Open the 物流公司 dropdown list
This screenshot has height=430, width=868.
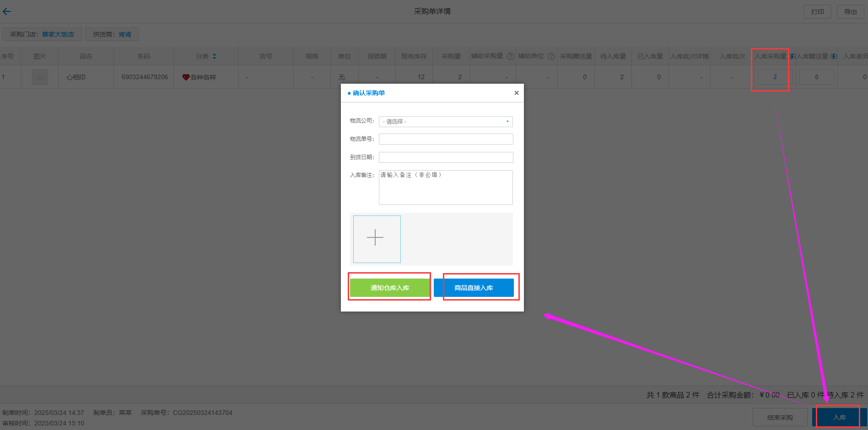(446, 121)
